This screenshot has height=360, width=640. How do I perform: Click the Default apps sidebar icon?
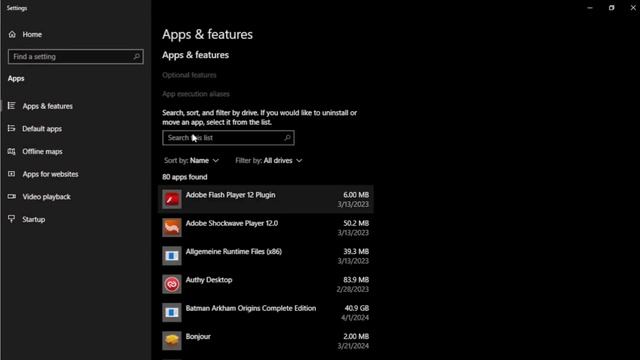[12, 129]
